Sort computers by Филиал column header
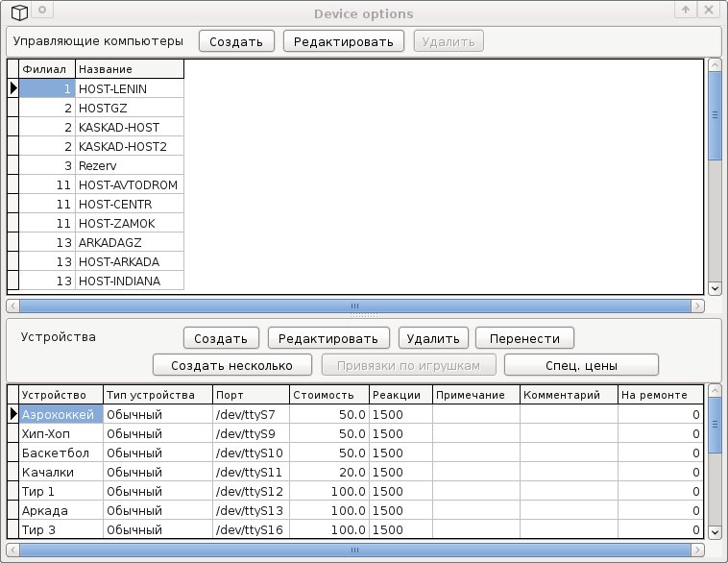The image size is (728, 563). 46,69
